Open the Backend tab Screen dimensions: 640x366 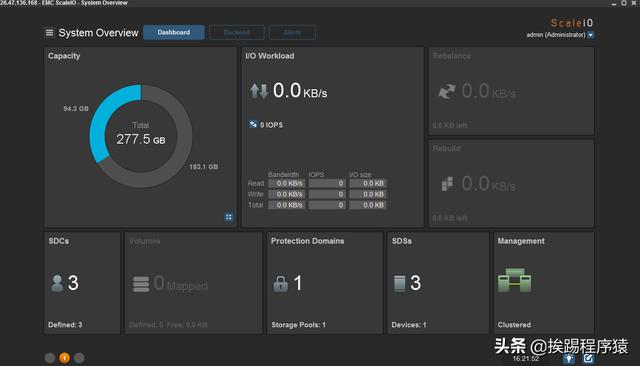point(237,32)
